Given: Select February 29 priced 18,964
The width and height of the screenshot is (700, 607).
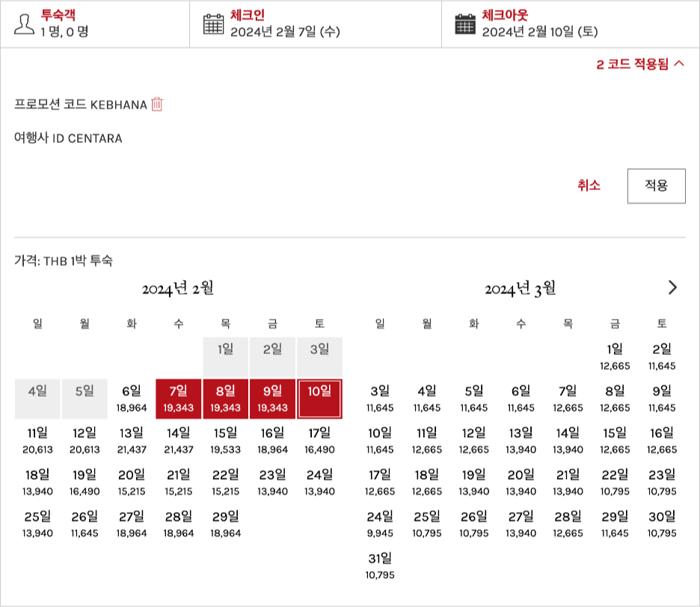Looking at the screenshot, I should tap(225, 525).
